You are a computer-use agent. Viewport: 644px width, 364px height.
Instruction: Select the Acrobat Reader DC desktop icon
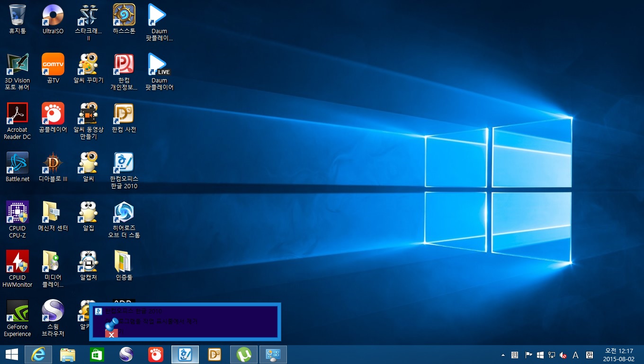point(18,121)
